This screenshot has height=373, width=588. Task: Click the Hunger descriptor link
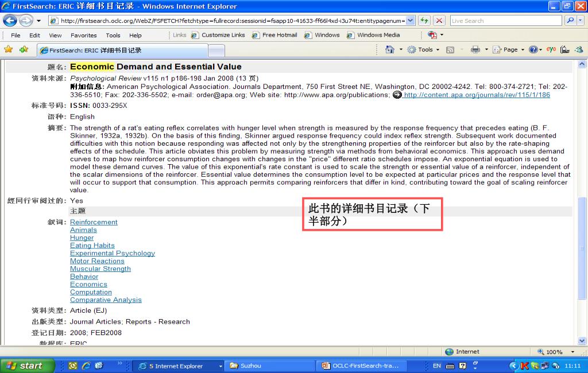coord(82,238)
